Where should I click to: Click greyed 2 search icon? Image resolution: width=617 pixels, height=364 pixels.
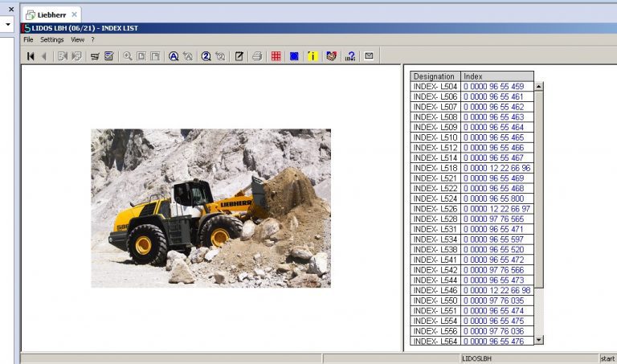tap(220, 56)
